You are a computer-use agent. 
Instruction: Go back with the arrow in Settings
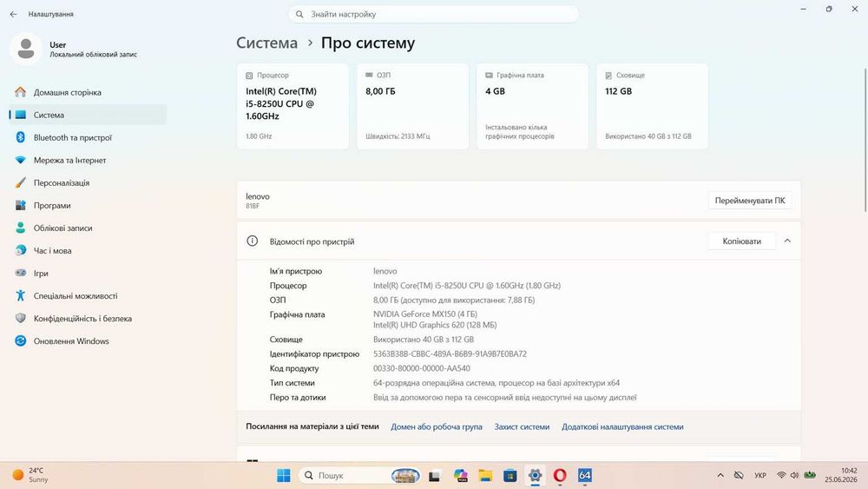point(13,14)
